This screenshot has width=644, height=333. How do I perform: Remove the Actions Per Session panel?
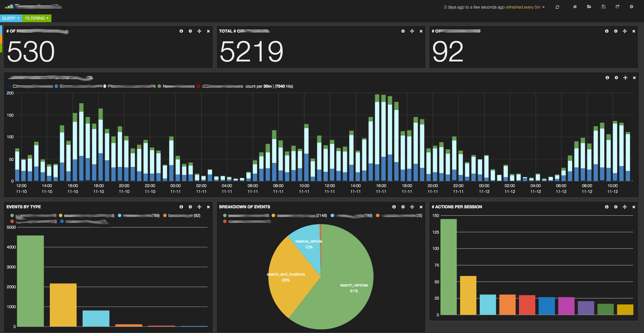click(634, 207)
